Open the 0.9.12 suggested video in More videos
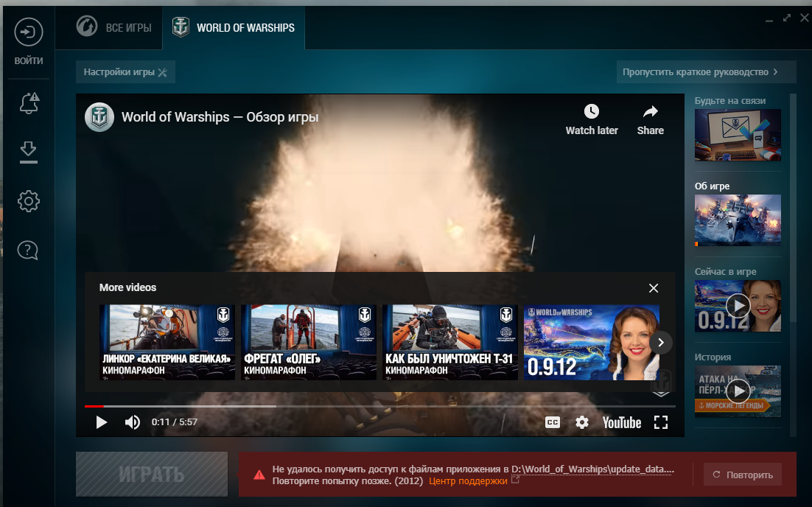This screenshot has height=507, width=812. [x=592, y=343]
